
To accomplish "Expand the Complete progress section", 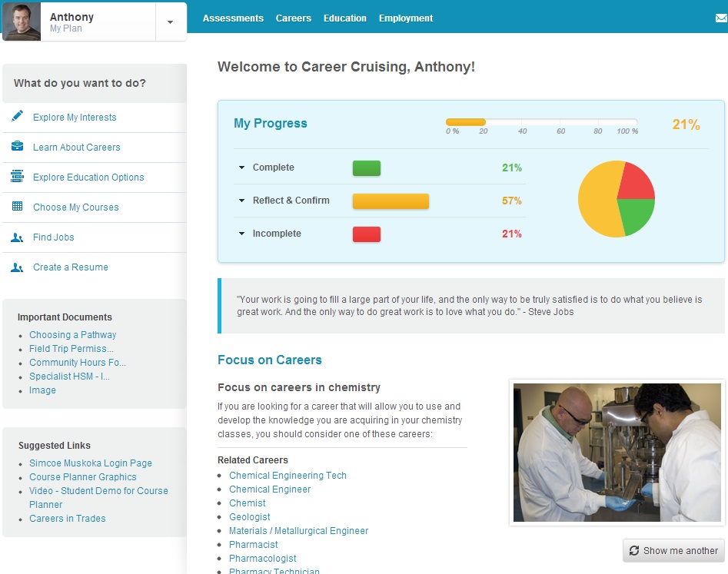I will coord(241,168).
